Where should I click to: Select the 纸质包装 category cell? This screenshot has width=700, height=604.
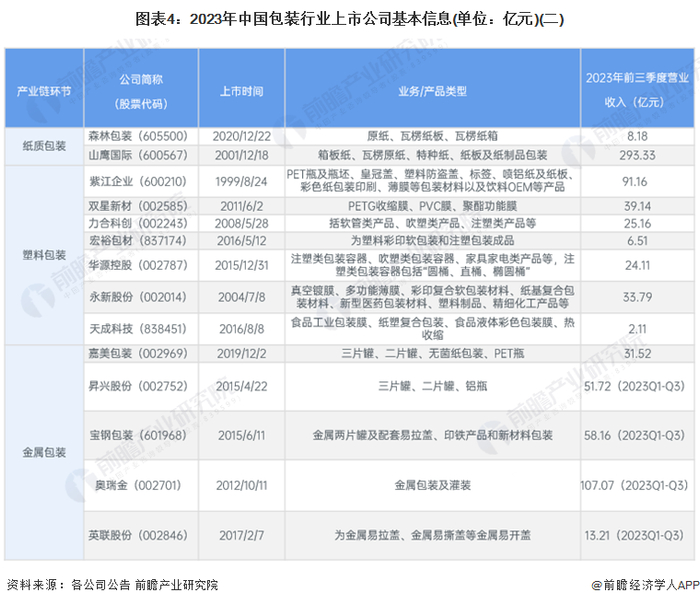(x=44, y=146)
